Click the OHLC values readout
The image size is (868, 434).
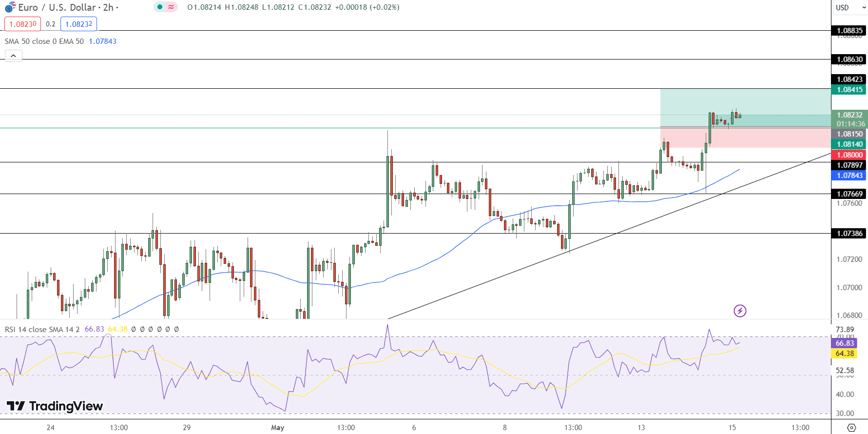tap(293, 7)
